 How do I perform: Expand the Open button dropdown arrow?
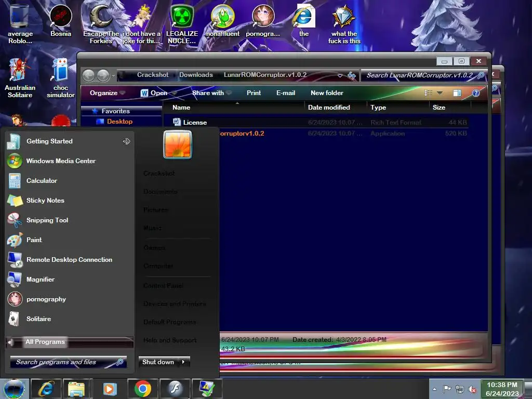click(175, 93)
